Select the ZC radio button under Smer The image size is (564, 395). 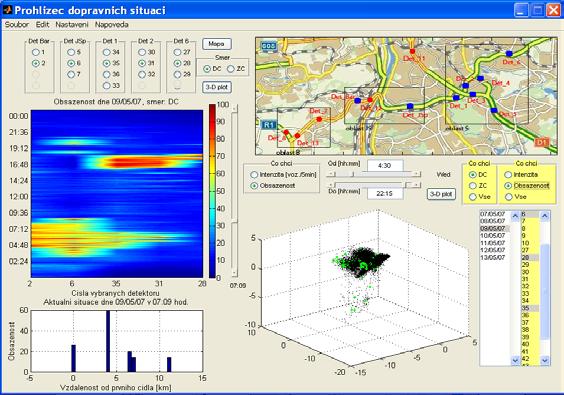231,69
